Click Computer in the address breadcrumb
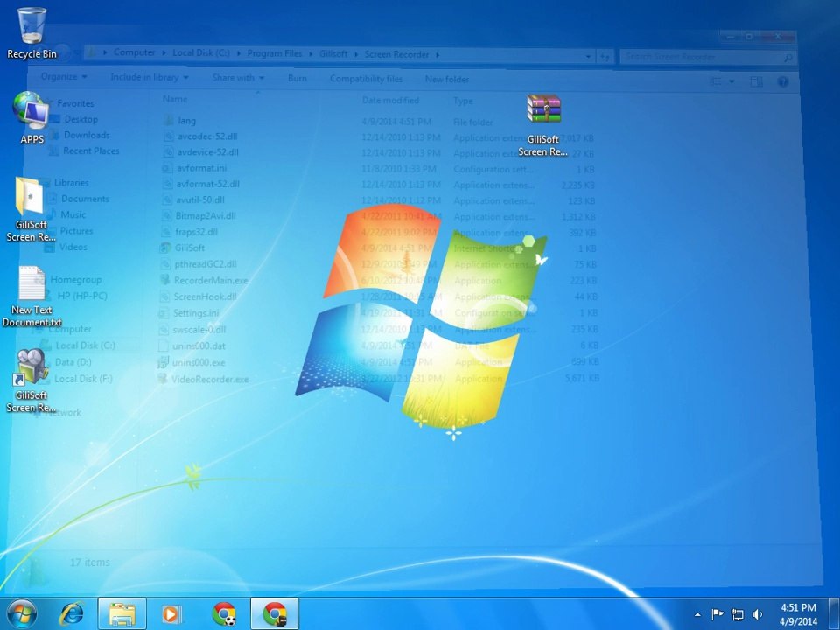This screenshot has width=840, height=630. [135, 52]
